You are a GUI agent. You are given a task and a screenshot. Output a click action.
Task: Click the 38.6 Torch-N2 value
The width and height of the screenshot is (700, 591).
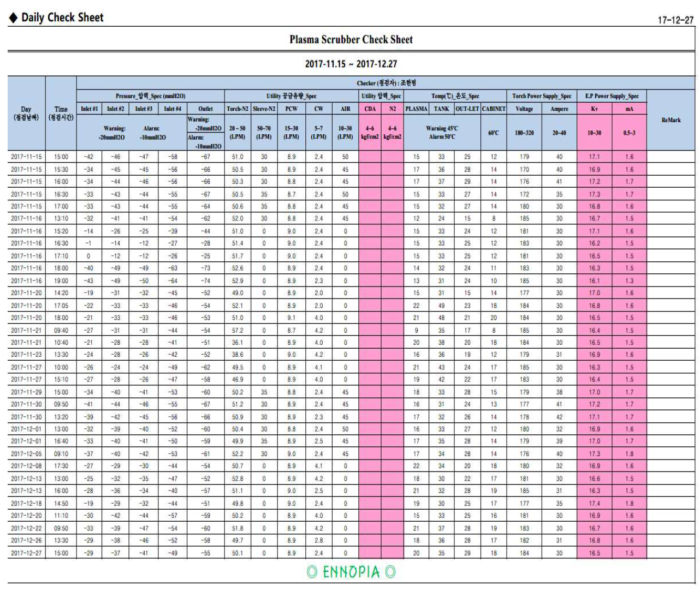tap(238, 355)
